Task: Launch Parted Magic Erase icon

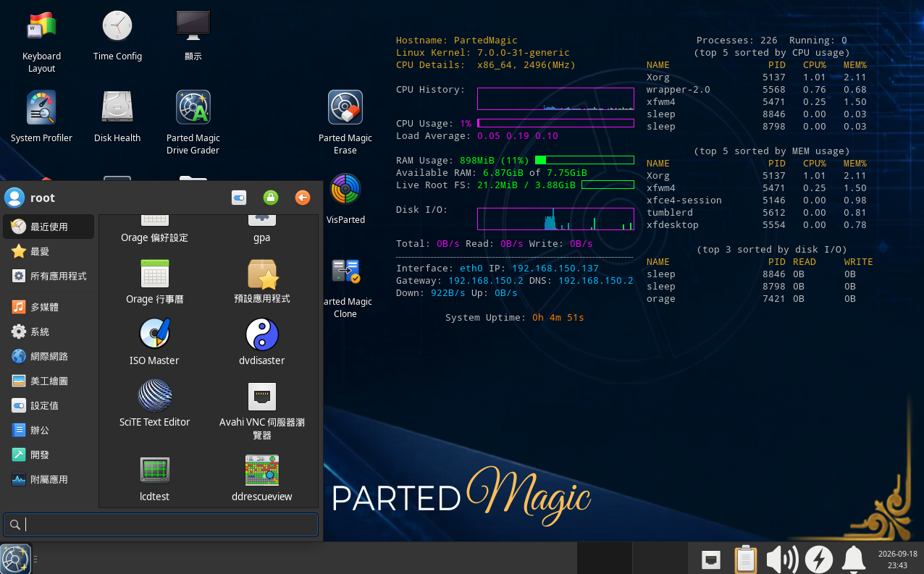Action: click(345, 122)
